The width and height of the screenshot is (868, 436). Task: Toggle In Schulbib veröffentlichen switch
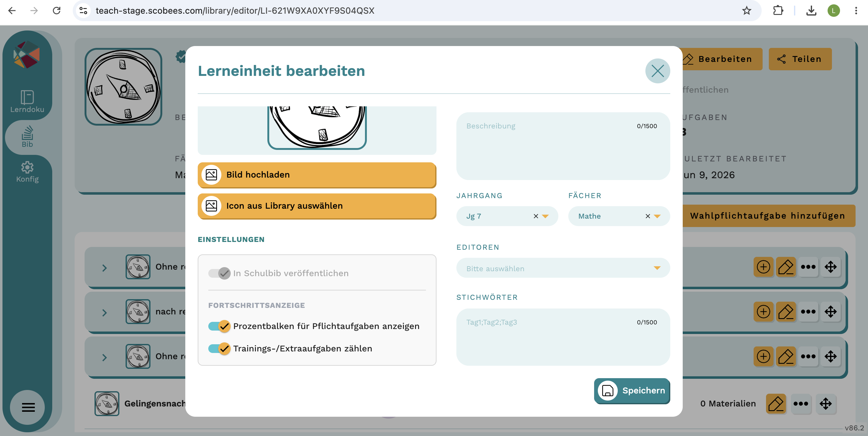click(219, 273)
